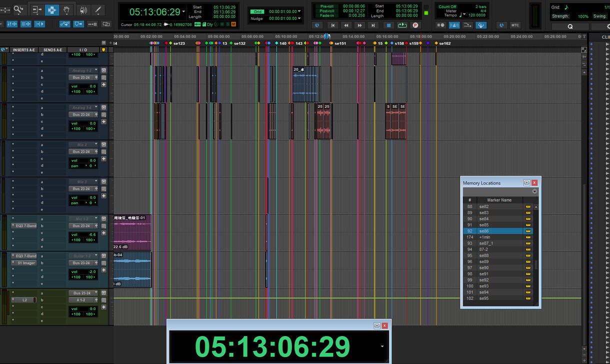This screenshot has height=364, width=610.
Task: Select the Pencil tool
Action: (x=98, y=9)
